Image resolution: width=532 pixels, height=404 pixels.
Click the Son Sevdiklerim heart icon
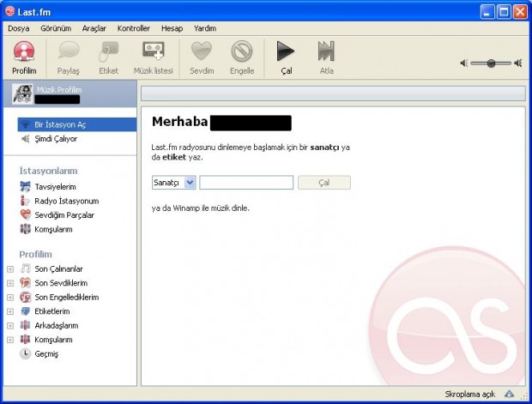pyautogui.click(x=26, y=282)
